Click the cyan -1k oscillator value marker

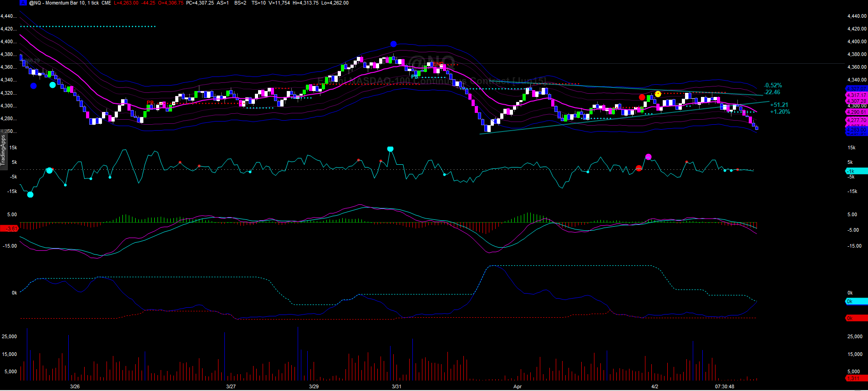point(857,171)
